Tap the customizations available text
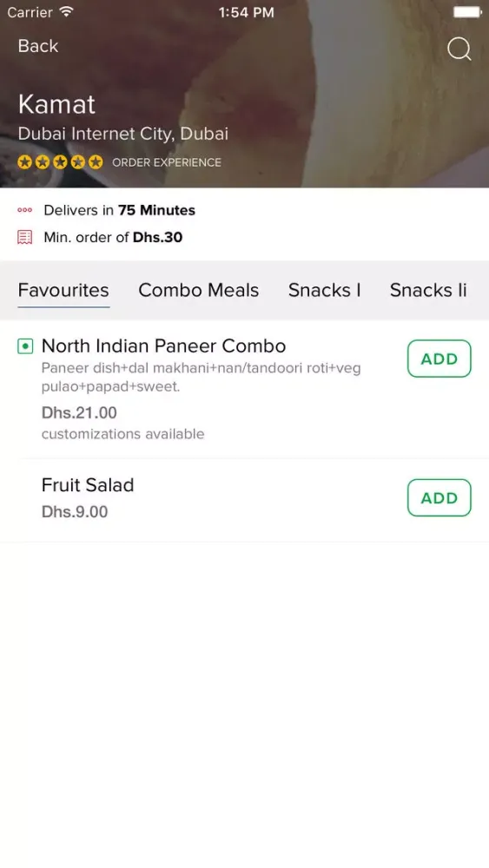 point(123,434)
